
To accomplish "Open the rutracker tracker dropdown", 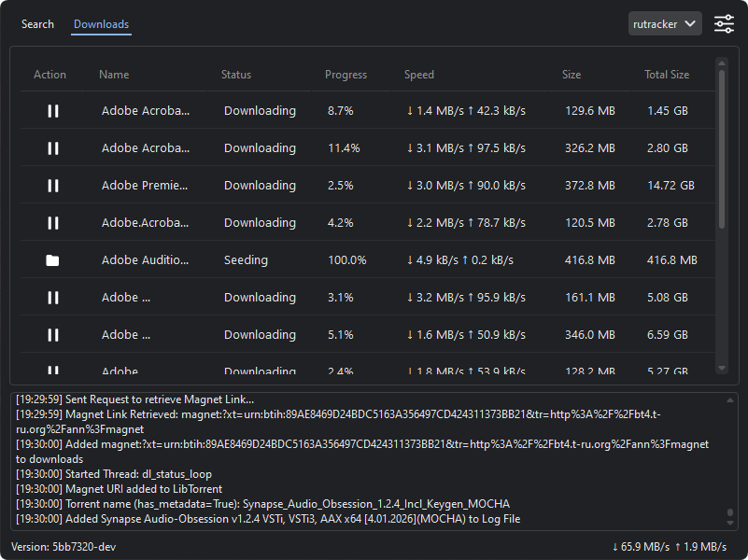I will pyautogui.click(x=665, y=24).
